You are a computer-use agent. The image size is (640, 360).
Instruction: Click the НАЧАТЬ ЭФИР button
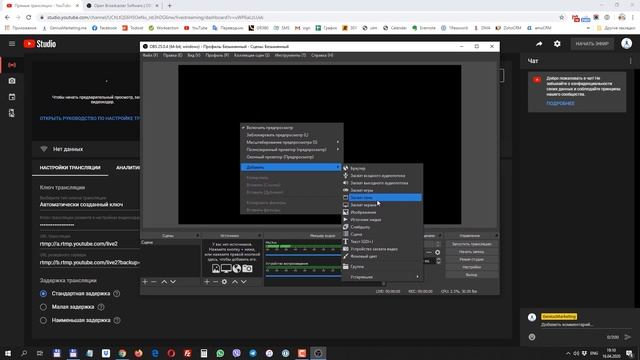pyautogui.click(x=592, y=44)
